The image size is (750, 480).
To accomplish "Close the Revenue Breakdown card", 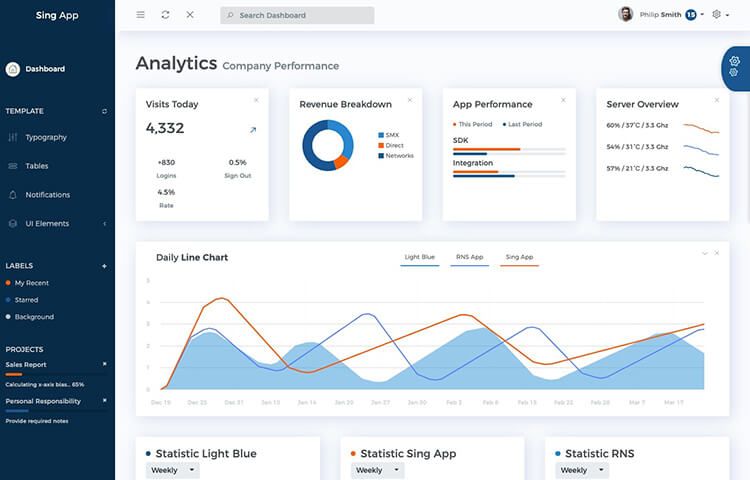I will (x=410, y=100).
